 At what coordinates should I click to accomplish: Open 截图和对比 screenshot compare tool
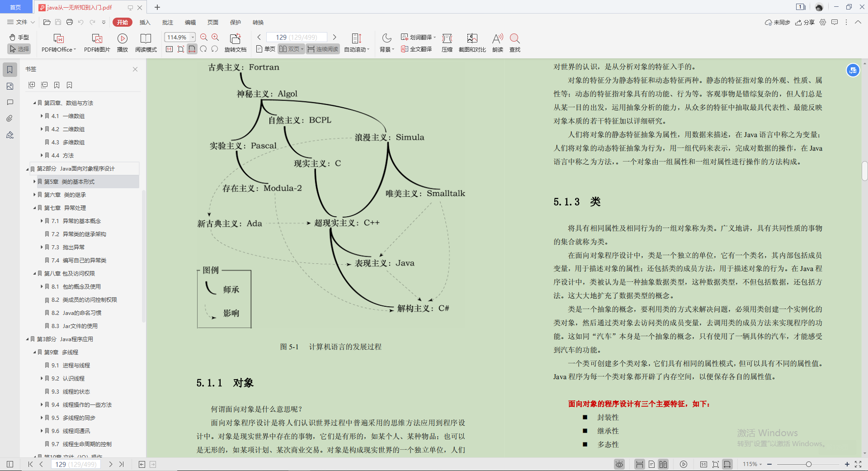(x=472, y=43)
